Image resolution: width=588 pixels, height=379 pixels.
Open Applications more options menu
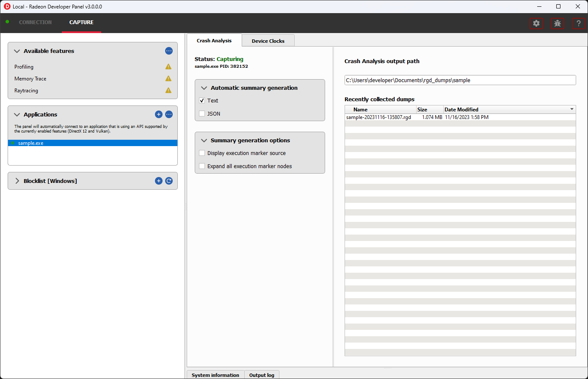coord(169,114)
